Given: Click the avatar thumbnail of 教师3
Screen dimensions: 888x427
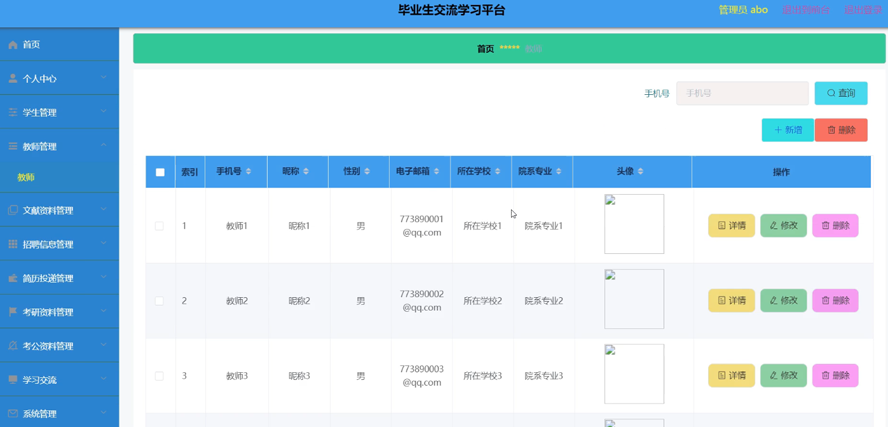Looking at the screenshot, I should click(634, 374).
